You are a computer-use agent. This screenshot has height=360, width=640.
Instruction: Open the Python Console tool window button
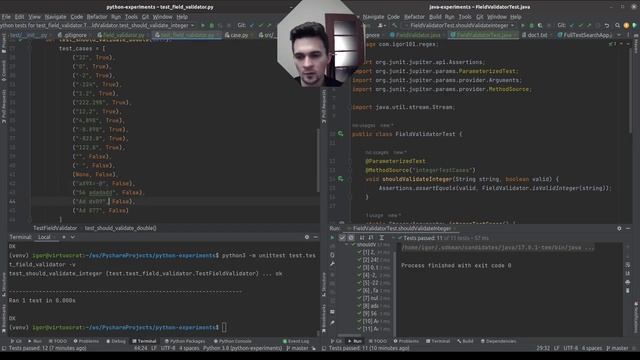[x=232, y=341]
